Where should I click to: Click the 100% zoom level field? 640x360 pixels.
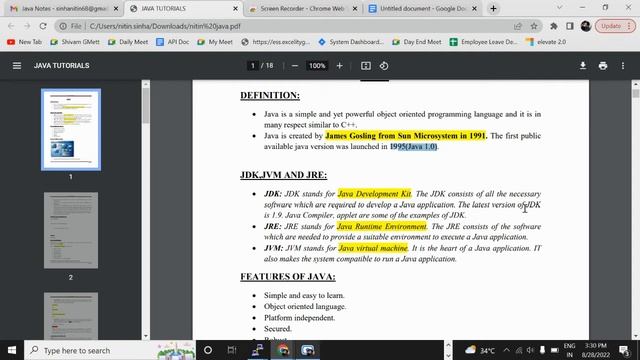coord(317,66)
